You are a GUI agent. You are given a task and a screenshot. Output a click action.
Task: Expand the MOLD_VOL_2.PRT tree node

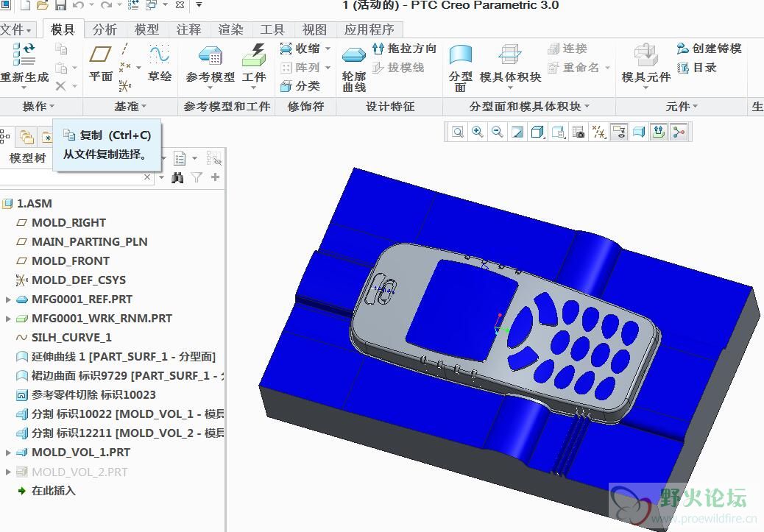pos(8,472)
